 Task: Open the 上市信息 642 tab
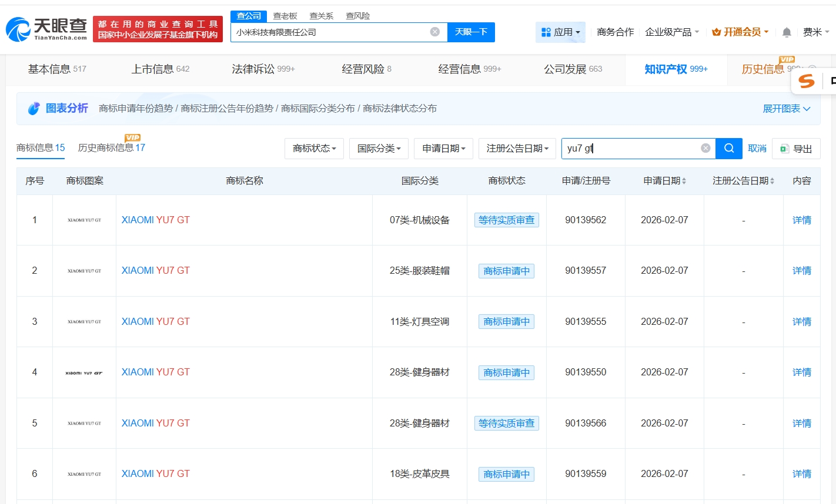(160, 69)
